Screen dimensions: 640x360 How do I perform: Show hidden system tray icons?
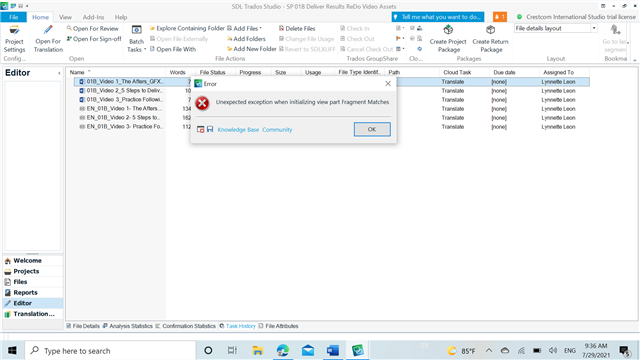click(489, 351)
